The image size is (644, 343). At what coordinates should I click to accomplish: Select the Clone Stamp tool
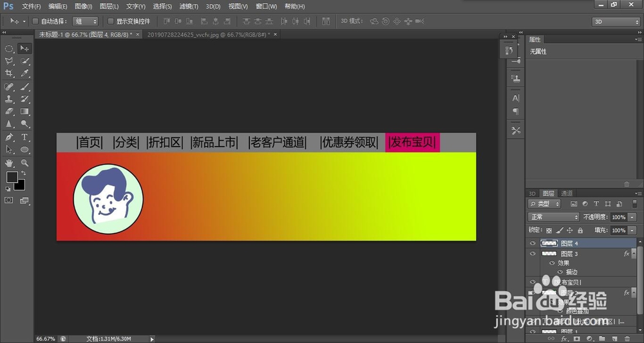8,99
